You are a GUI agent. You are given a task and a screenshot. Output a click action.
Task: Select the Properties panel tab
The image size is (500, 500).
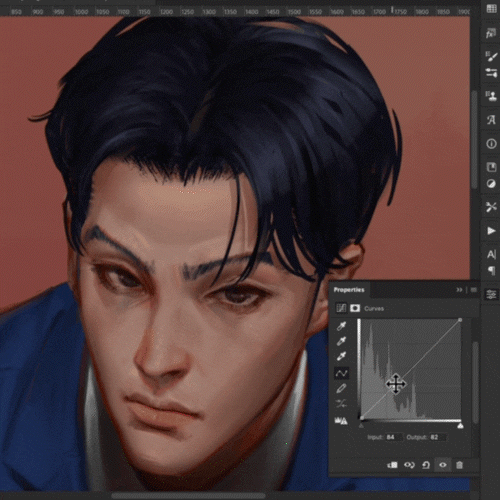coord(349,290)
